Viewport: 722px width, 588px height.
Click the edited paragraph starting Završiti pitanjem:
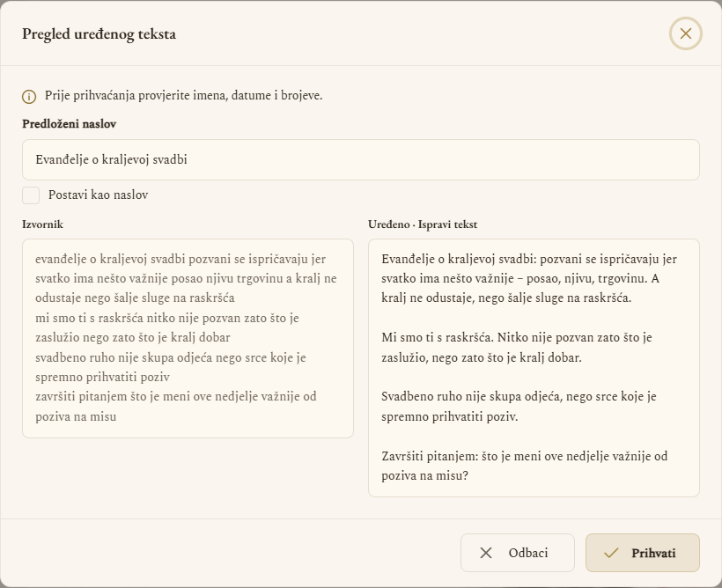pyautogui.click(x=524, y=466)
